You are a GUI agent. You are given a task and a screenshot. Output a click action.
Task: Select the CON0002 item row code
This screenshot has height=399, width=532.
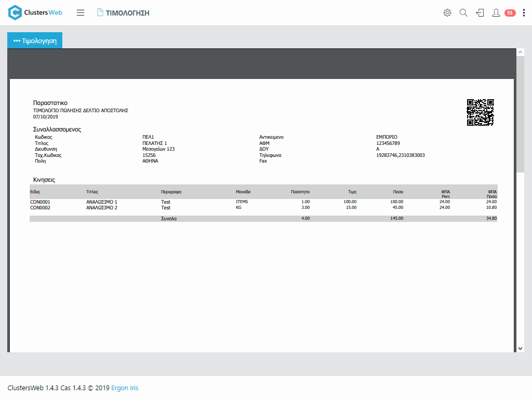(x=41, y=207)
